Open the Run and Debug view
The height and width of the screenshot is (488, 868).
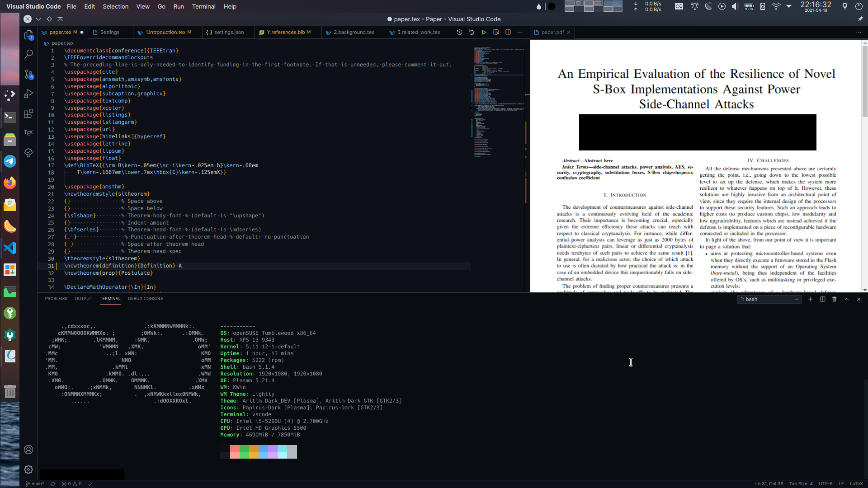(x=28, y=94)
